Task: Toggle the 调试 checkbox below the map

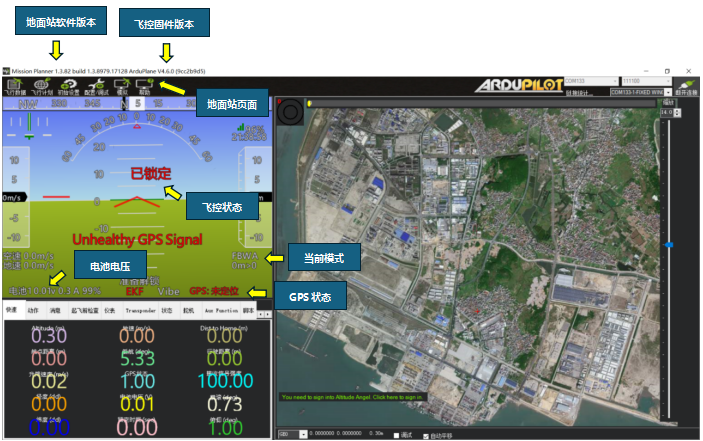Action: pos(396,435)
